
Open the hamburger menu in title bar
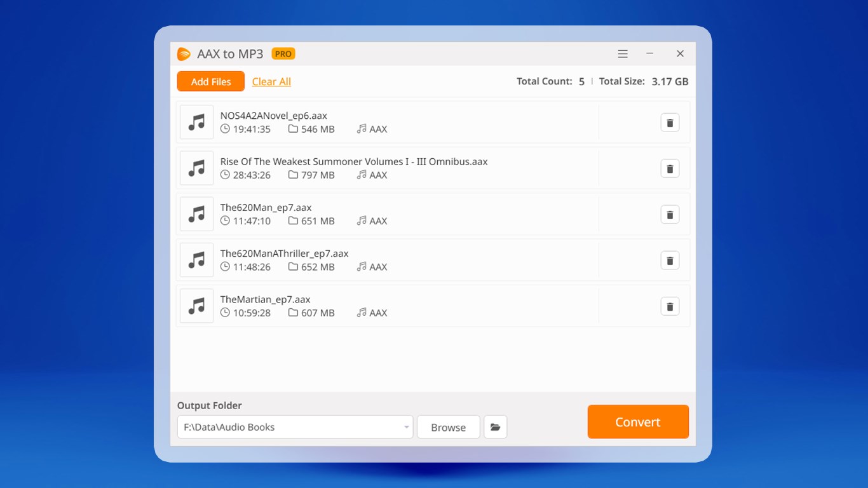point(623,54)
